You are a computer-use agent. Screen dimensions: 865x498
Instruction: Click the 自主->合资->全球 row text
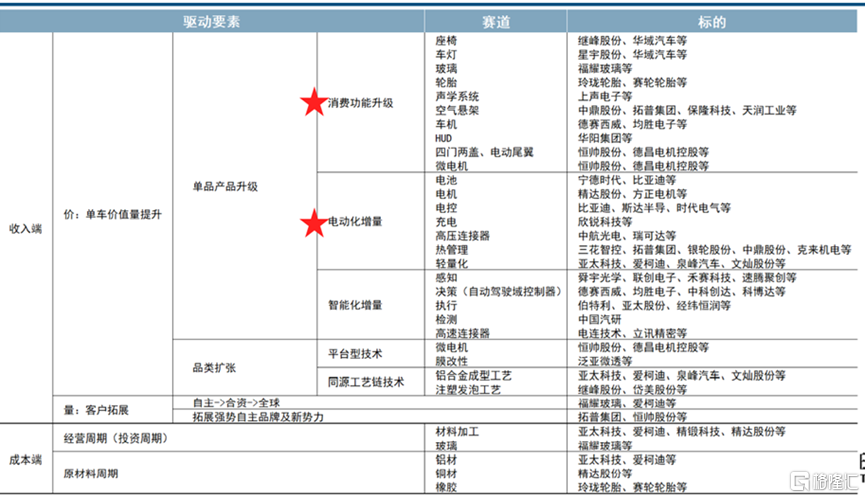tap(236, 403)
